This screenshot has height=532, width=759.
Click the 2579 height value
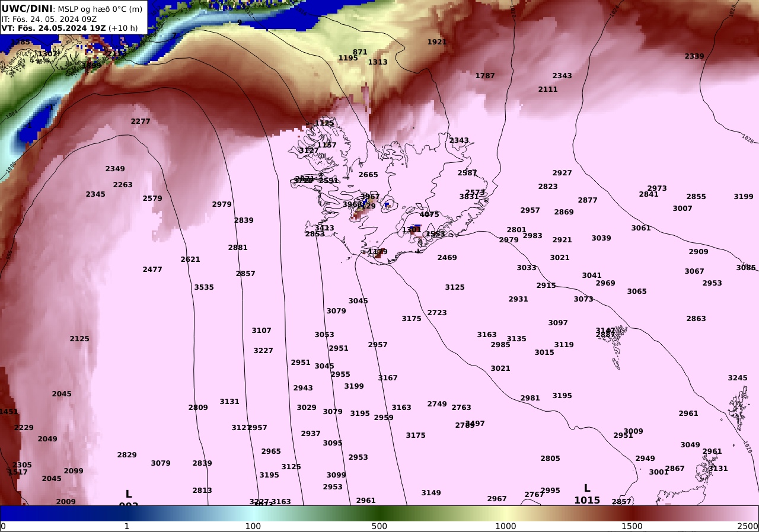tap(152, 198)
